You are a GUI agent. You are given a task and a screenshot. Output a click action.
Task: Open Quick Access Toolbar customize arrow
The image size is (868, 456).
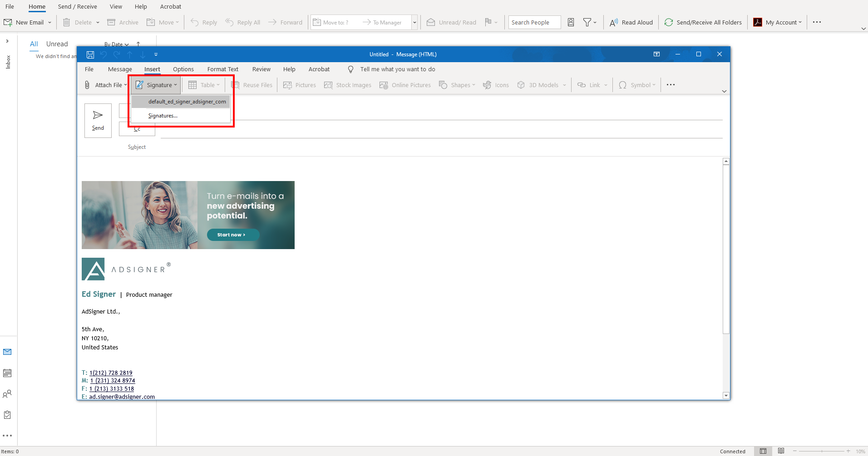156,54
